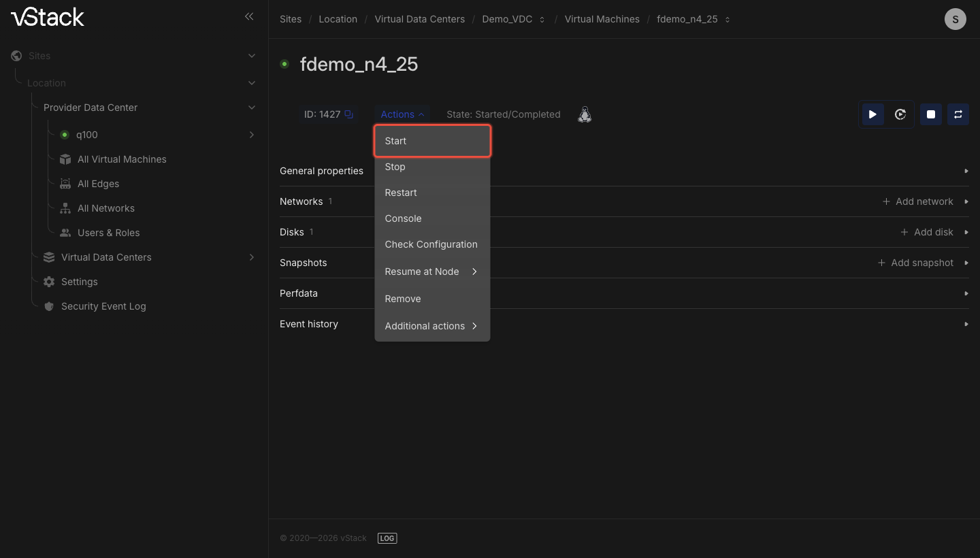Expand the Perfdata section arrow
The width and height of the screenshot is (980, 558).
tap(966, 293)
